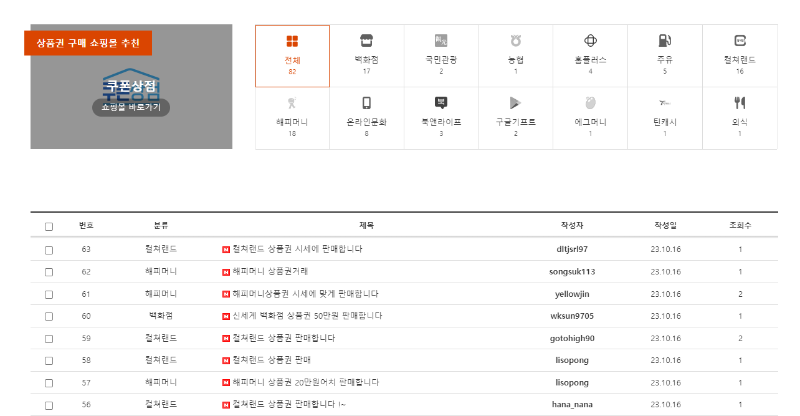
Task: Open post '해피머니상품권 시세에 맞게 판매합니다'
Action: [306, 293]
